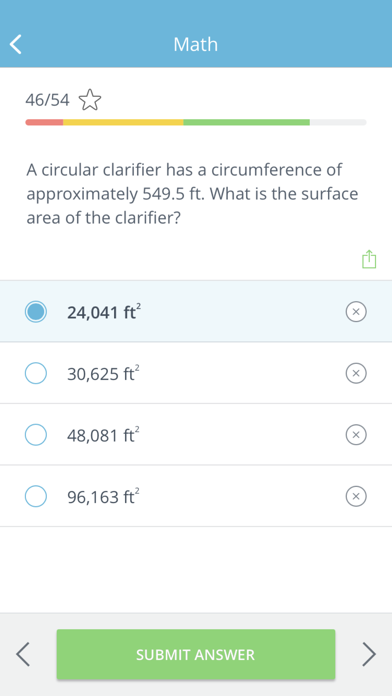Image resolution: width=392 pixels, height=696 pixels.
Task: Go to the previous question arrow
Action: coord(23,654)
